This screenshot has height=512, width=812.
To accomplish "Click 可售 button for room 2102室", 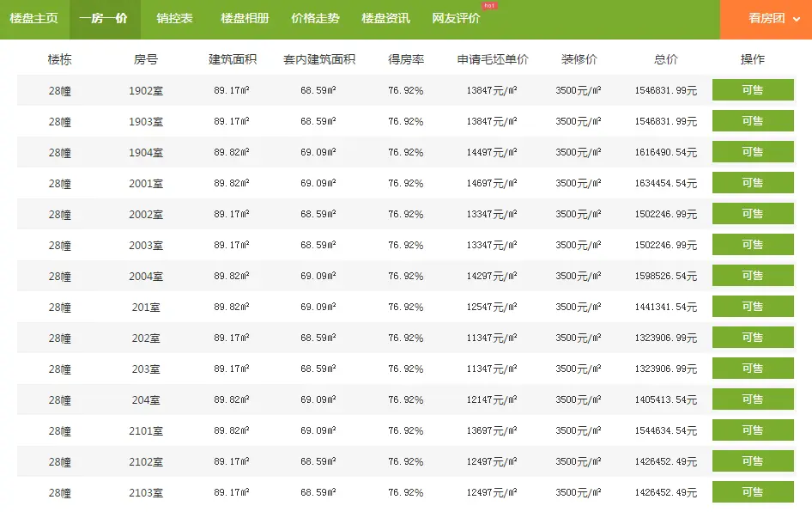I will (x=753, y=460).
